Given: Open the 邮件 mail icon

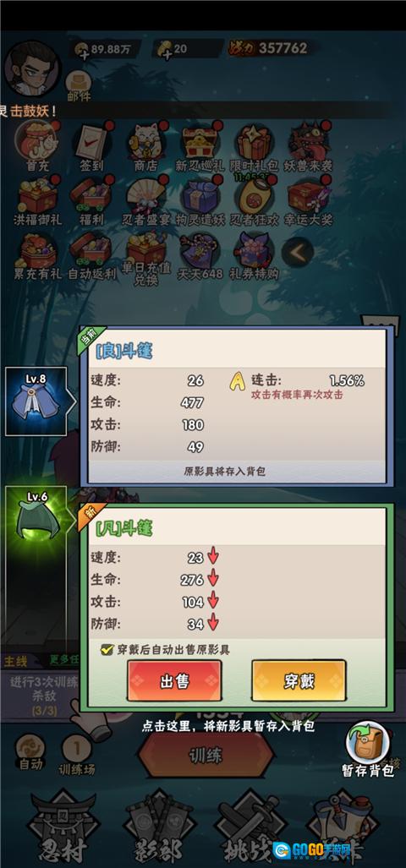Looking at the screenshot, I should [x=79, y=87].
